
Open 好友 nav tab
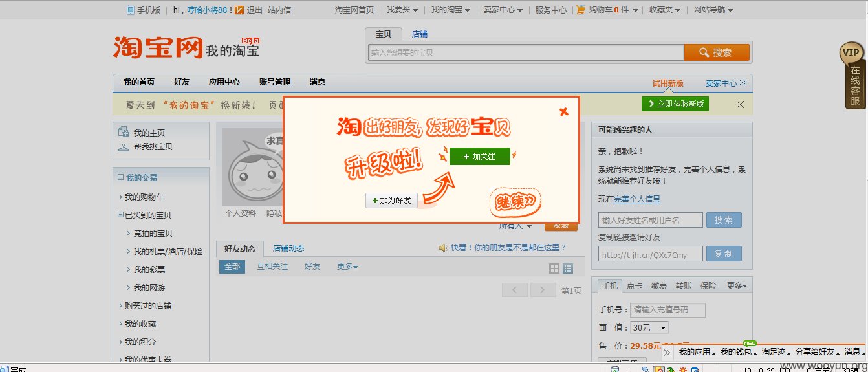pyautogui.click(x=182, y=82)
